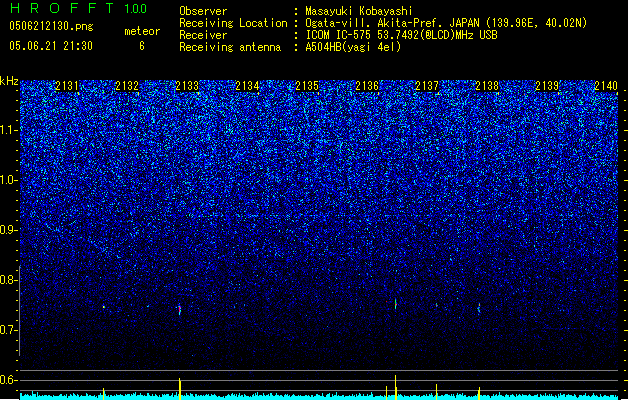Image resolution: width=629 pixels, height=400 pixels.
Task: Click the 1.1 frequency axis label
Action: [9, 130]
